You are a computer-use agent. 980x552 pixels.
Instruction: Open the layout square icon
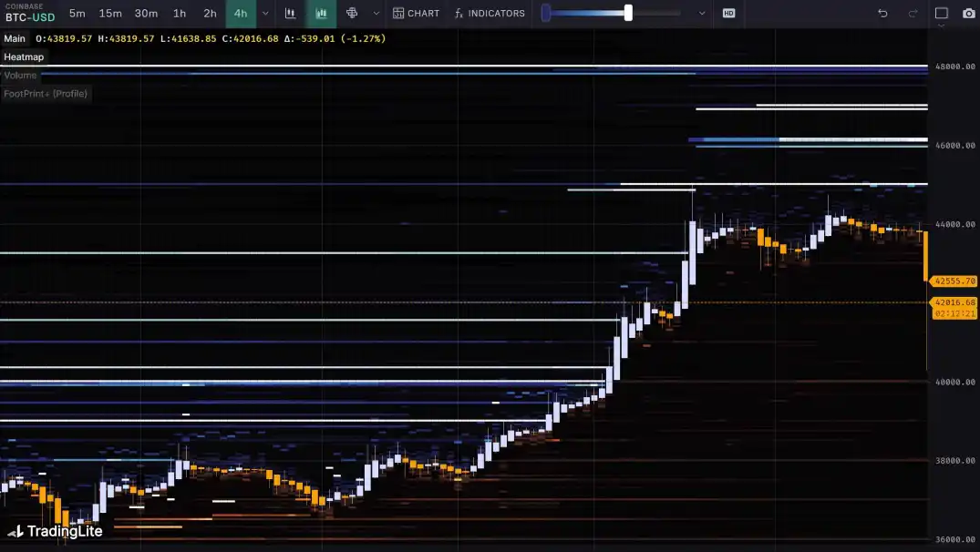pos(942,14)
